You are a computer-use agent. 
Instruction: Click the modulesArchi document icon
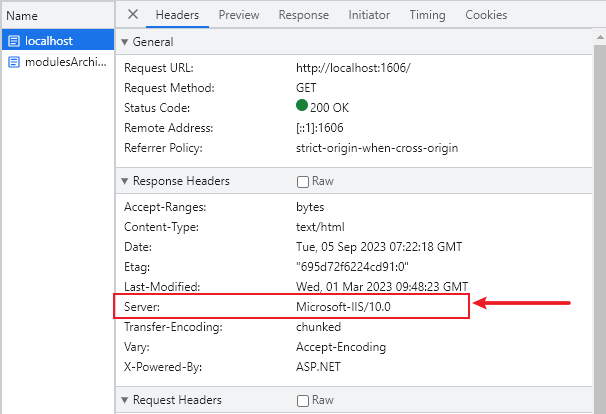coord(14,62)
